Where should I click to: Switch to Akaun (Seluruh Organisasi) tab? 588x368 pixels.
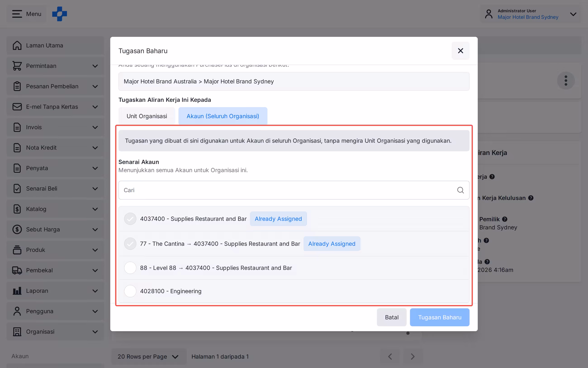coord(223,116)
